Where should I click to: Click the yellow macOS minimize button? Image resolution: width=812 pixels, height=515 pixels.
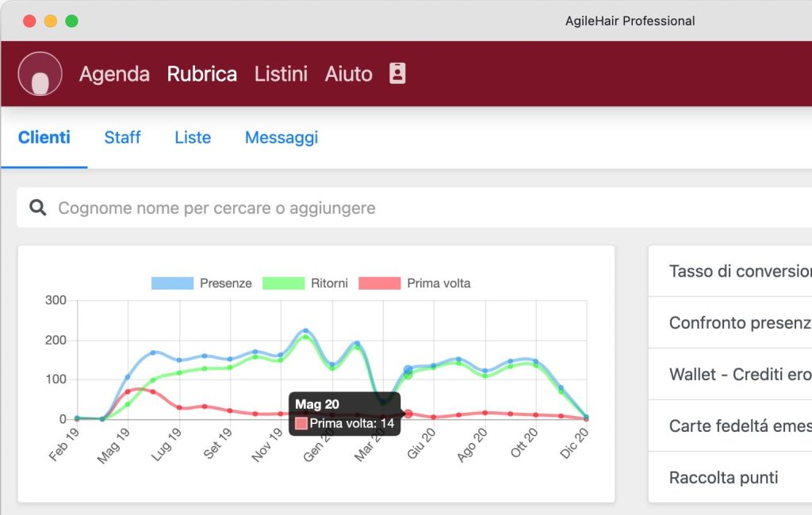coord(51,21)
